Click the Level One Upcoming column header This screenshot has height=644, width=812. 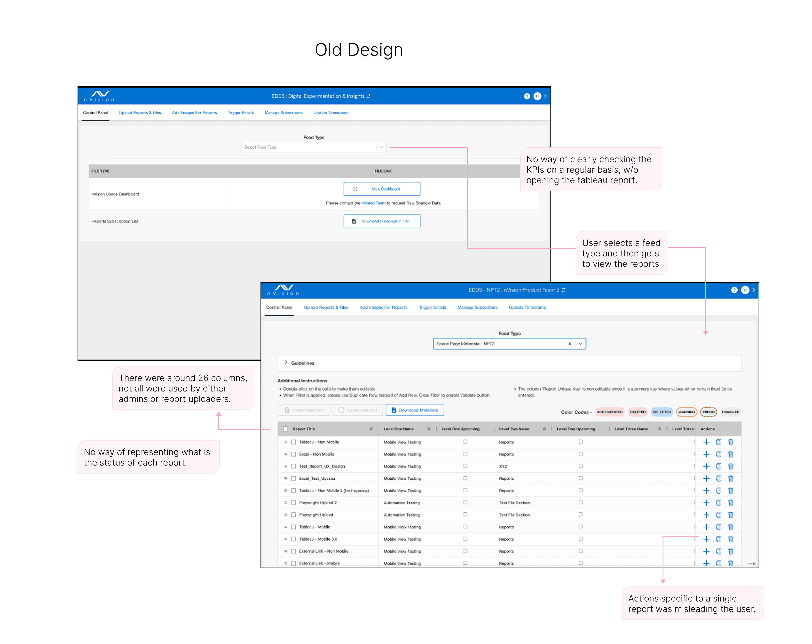tap(460, 429)
